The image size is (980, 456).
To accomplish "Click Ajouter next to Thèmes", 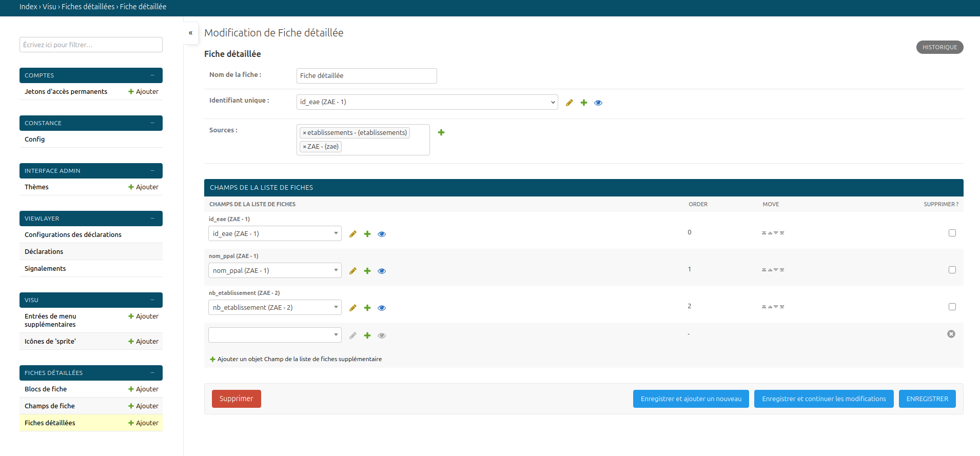I will [144, 187].
